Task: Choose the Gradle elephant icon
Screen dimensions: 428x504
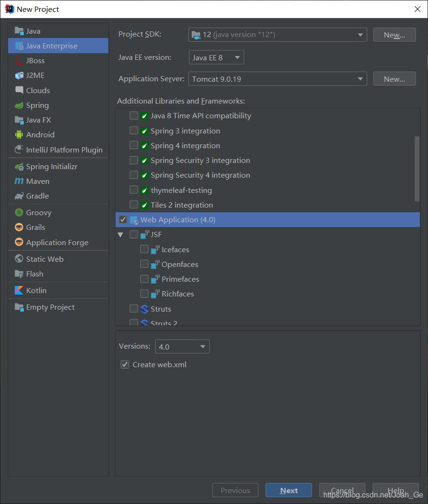Action: coord(19,196)
